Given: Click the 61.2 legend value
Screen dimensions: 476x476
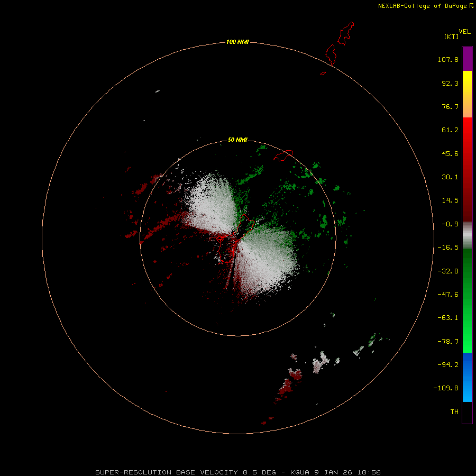Looking at the screenshot, I should [450, 130].
